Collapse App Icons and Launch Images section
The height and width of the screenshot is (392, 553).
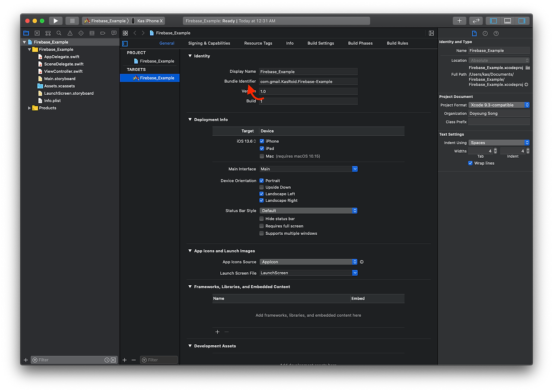coord(190,251)
